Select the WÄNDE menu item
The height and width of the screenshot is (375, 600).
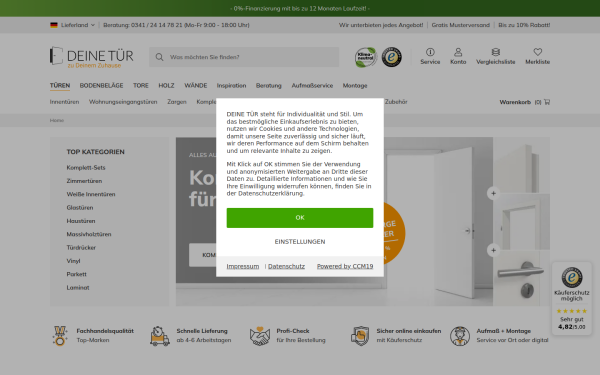coord(196,85)
